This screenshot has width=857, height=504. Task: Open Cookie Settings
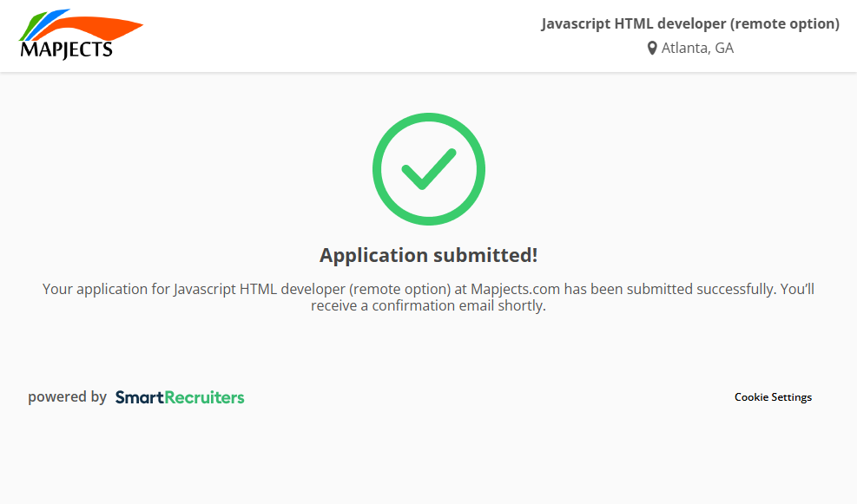coord(773,397)
